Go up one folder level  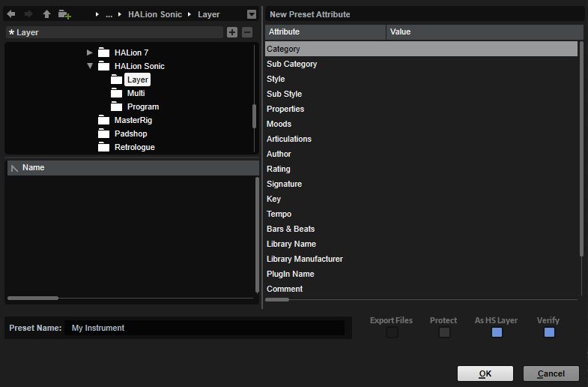[x=46, y=14]
